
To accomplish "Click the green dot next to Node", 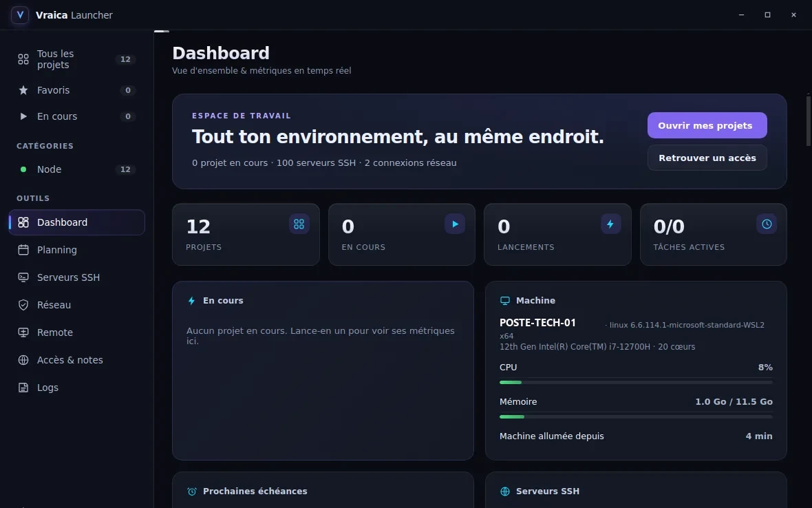I will pyautogui.click(x=23, y=169).
